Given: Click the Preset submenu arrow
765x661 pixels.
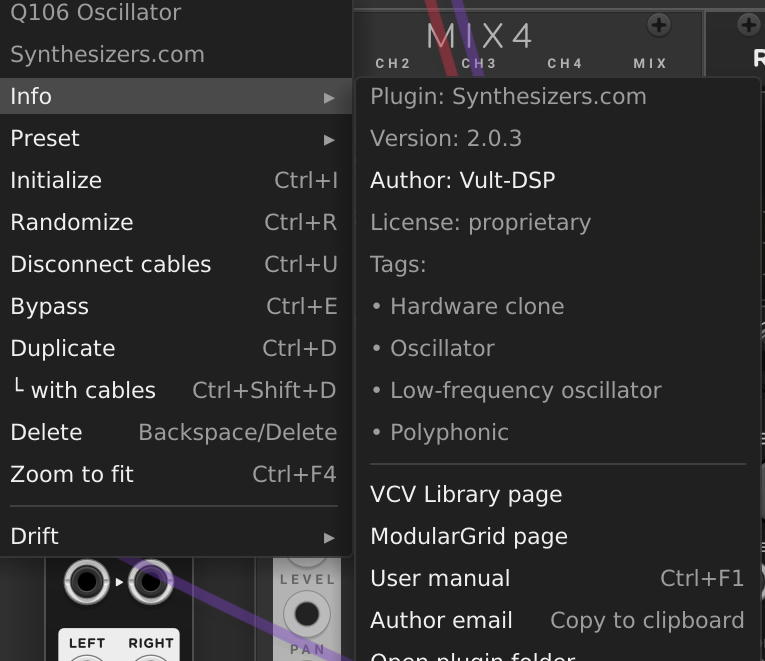Looking at the screenshot, I should point(329,140).
